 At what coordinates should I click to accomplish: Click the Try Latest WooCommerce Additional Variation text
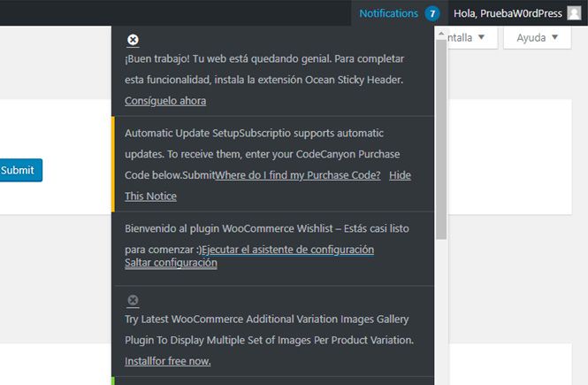click(270, 330)
